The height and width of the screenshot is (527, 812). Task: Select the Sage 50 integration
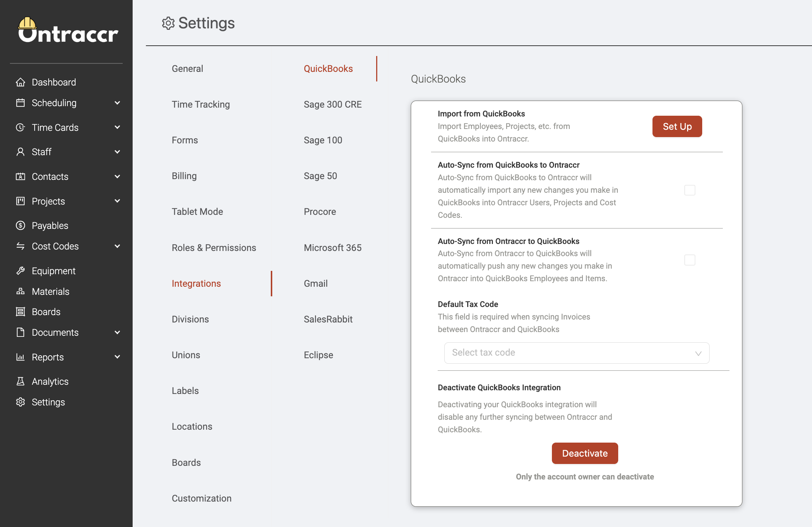[320, 176]
